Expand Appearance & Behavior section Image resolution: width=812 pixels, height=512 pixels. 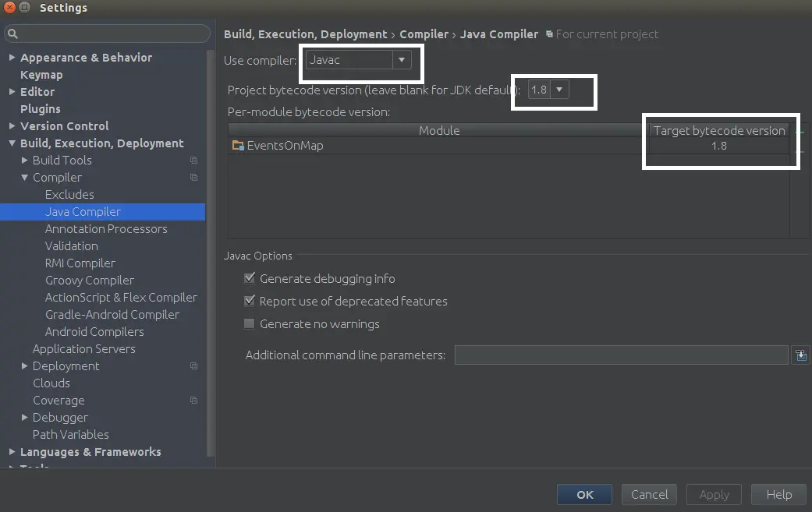12,58
